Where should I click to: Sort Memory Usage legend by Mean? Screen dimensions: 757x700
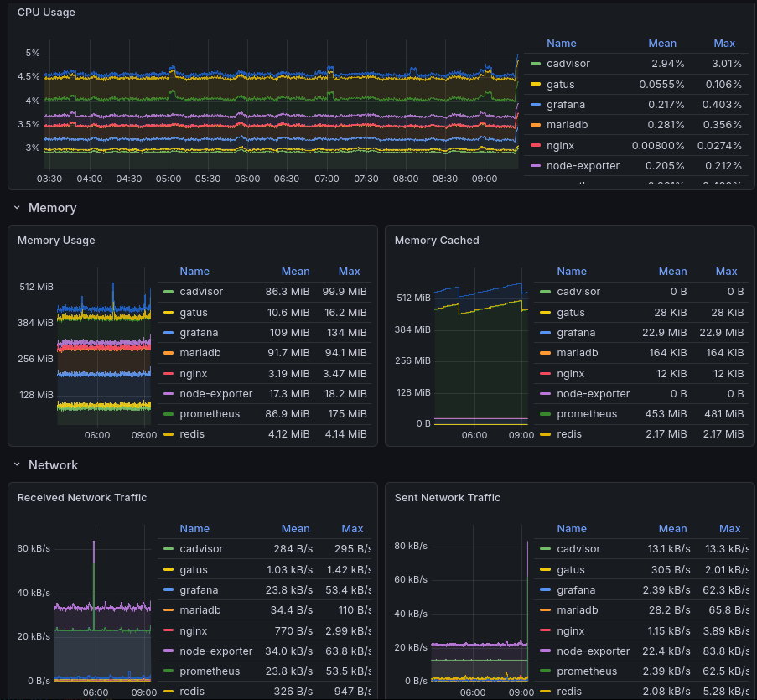click(295, 272)
